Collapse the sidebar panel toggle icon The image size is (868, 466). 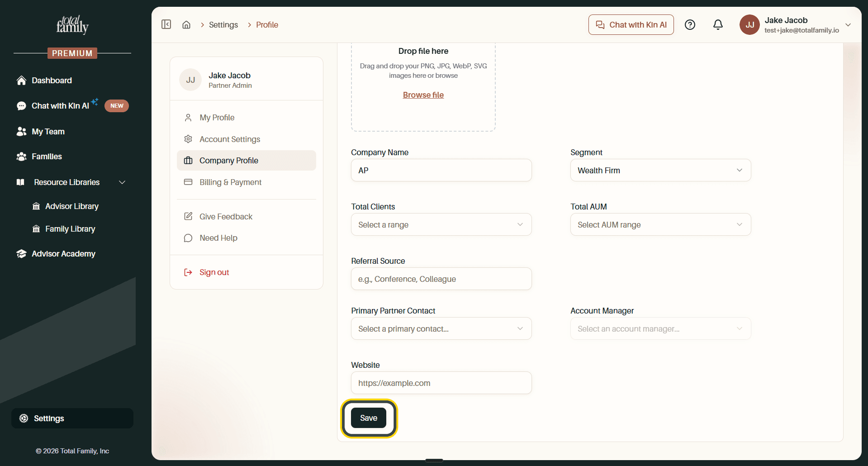166,24
